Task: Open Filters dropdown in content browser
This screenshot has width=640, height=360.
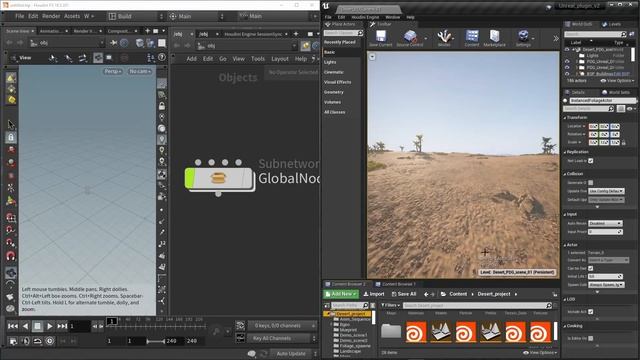Action: click(391, 305)
